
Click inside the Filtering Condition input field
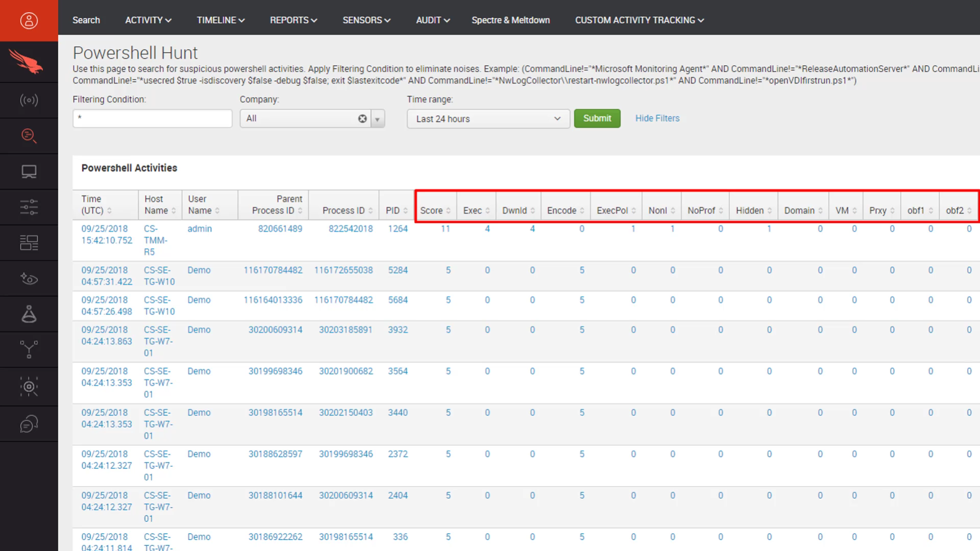pyautogui.click(x=152, y=118)
